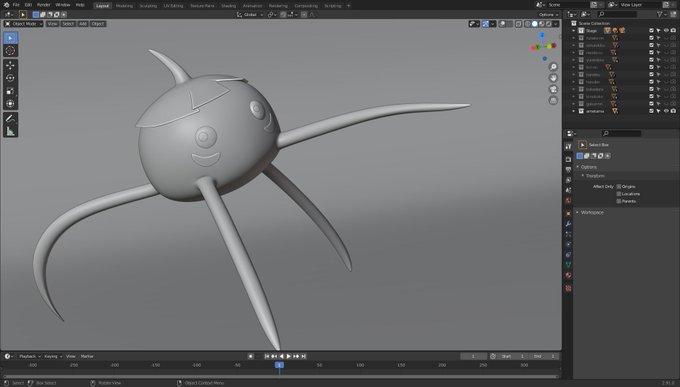The width and height of the screenshot is (680, 387).
Task: Activate the Rotate tool
Action: point(10,78)
